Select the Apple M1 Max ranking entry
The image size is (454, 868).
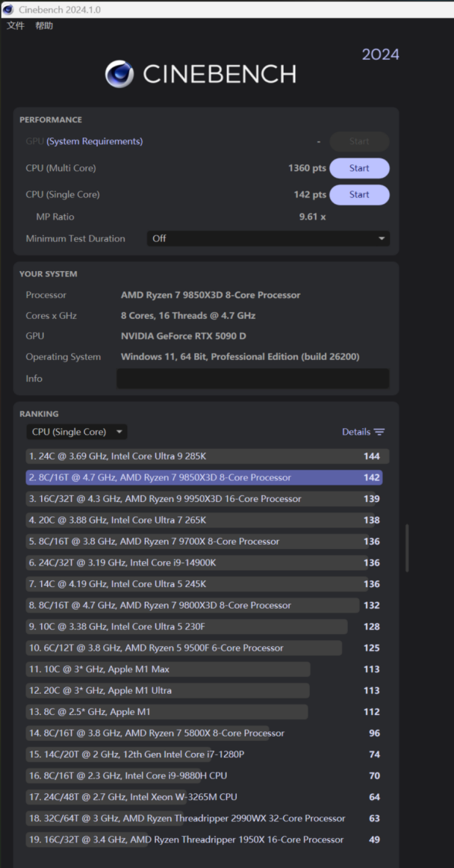point(168,669)
